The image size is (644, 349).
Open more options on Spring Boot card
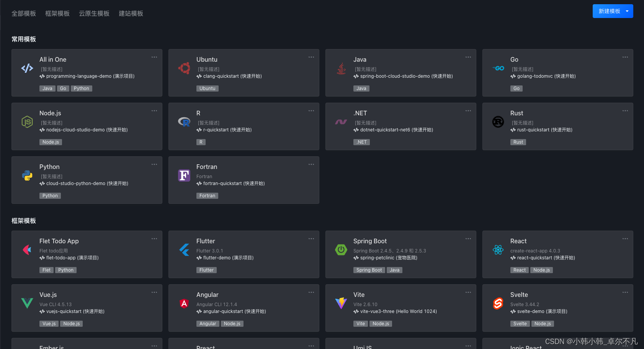[468, 239]
